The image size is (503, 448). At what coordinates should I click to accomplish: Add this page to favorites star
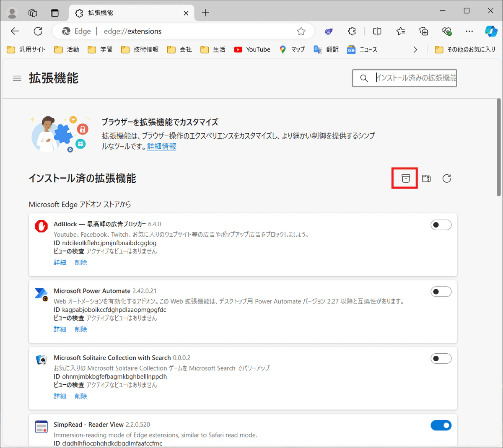tap(301, 31)
